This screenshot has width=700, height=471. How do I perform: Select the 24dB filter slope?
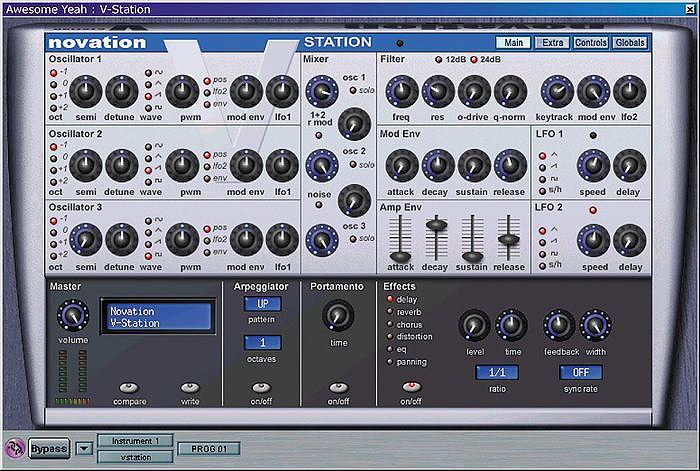474,59
